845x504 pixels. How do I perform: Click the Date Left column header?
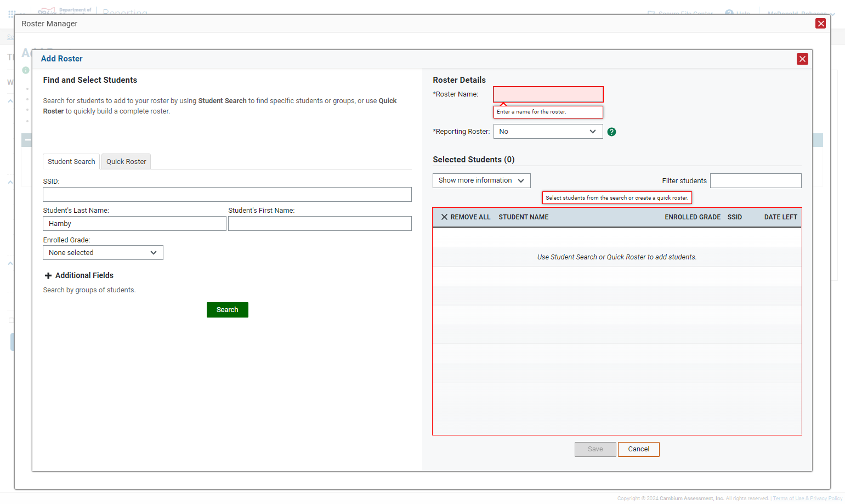pos(781,217)
